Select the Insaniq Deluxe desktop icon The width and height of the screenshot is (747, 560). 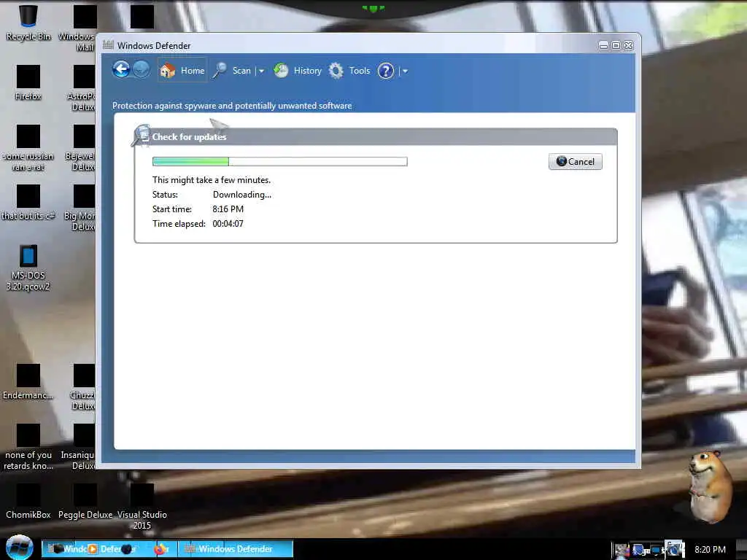[x=77, y=447]
